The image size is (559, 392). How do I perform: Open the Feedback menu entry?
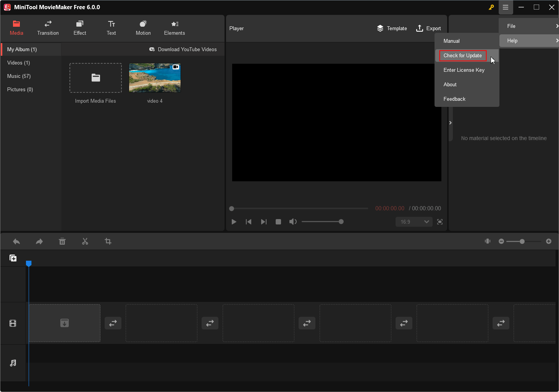pos(467,99)
